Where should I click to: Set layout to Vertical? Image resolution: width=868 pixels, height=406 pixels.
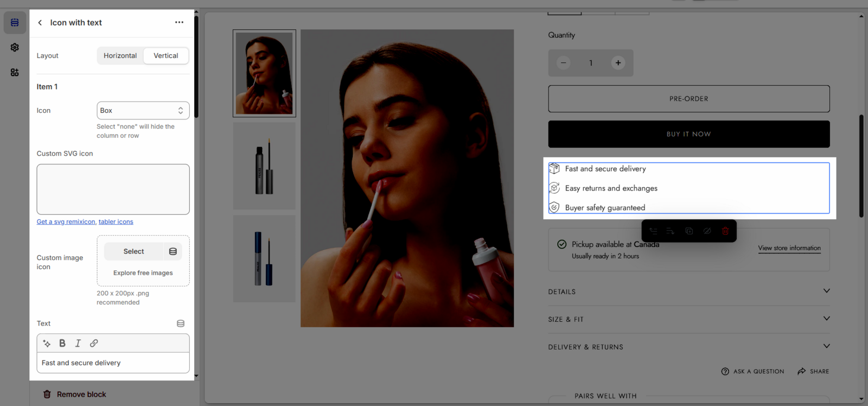tap(165, 56)
